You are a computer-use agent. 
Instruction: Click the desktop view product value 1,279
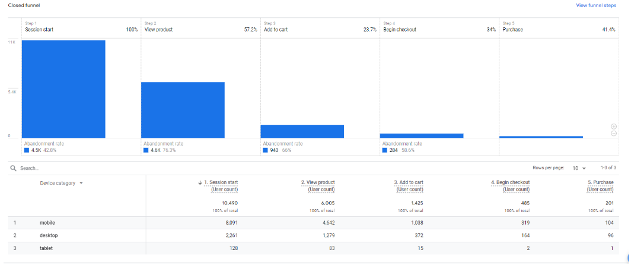[329, 236]
